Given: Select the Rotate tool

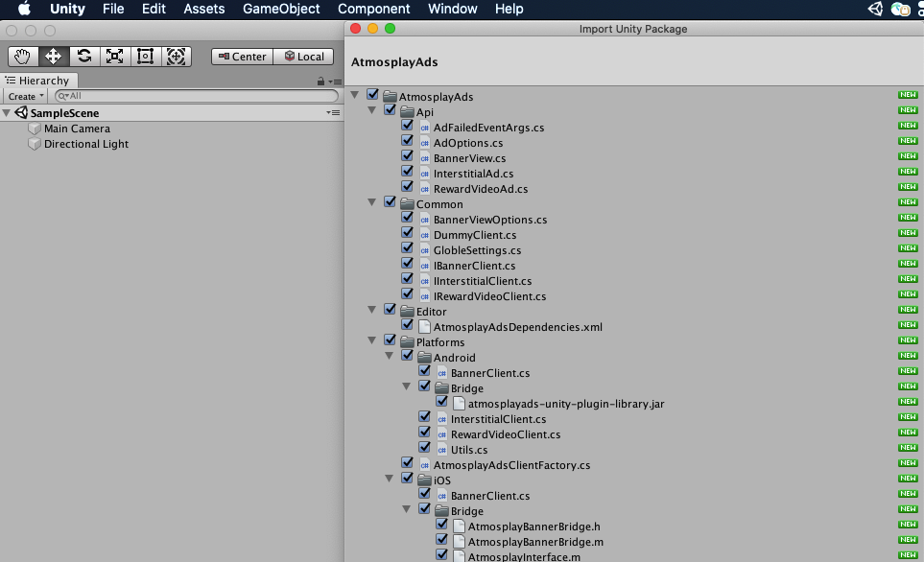Looking at the screenshot, I should point(84,57).
